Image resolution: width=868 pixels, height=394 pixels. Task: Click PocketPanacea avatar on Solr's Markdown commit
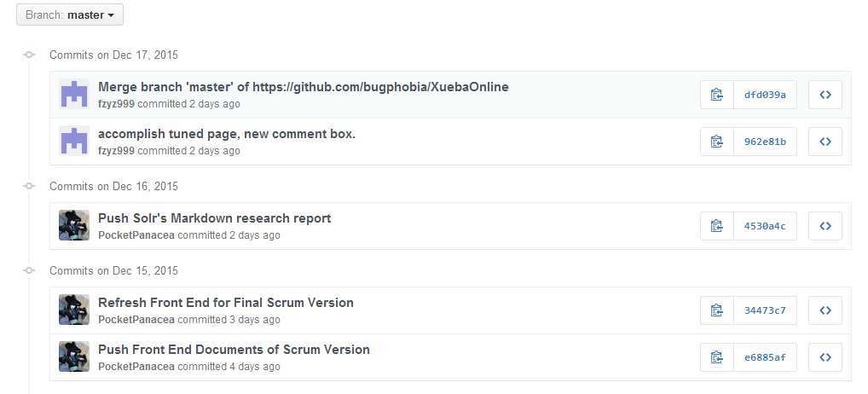(x=74, y=225)
